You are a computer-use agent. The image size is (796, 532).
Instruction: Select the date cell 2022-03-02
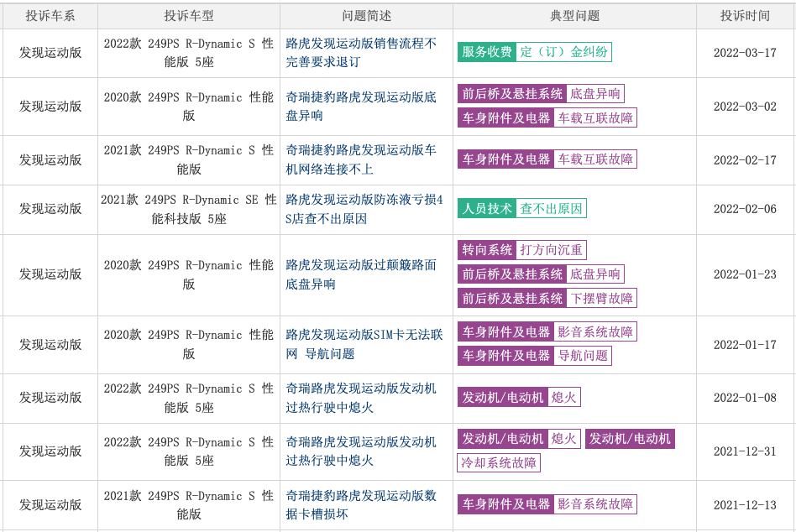[746, 107]
